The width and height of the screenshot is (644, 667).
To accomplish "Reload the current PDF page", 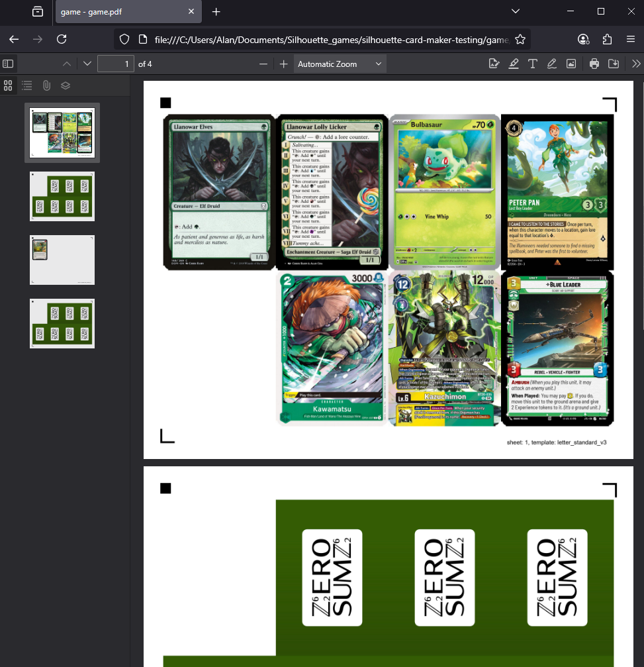I will click(x=62, y=39).
